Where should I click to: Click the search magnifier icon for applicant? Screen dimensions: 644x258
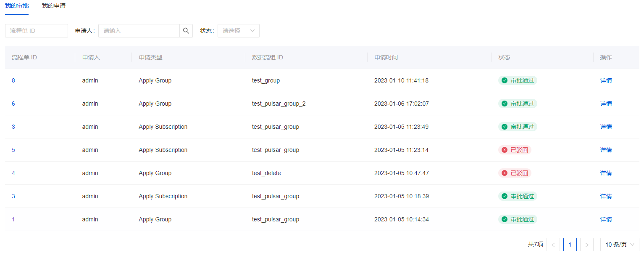point(186,31)
